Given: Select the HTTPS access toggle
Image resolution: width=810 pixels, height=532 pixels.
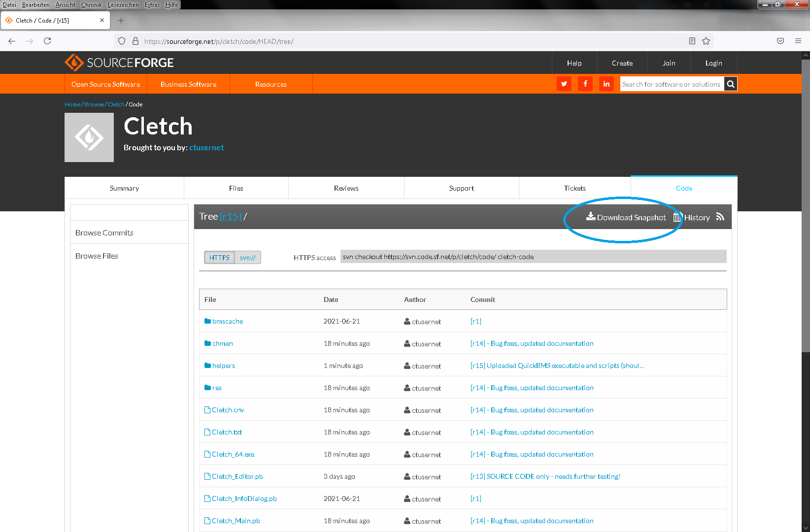Looking at the screenshot, I should point(219,258).
